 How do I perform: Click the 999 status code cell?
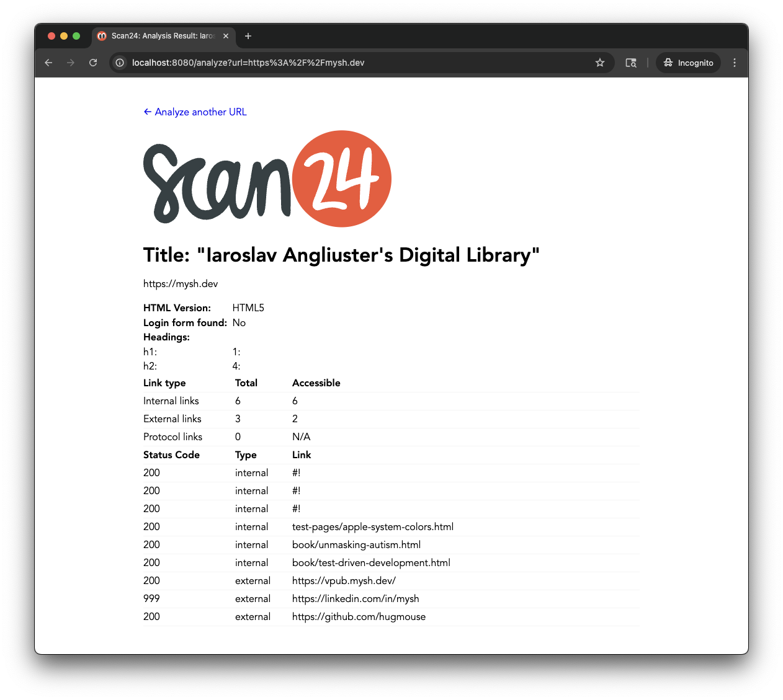(x=151, y=599)
